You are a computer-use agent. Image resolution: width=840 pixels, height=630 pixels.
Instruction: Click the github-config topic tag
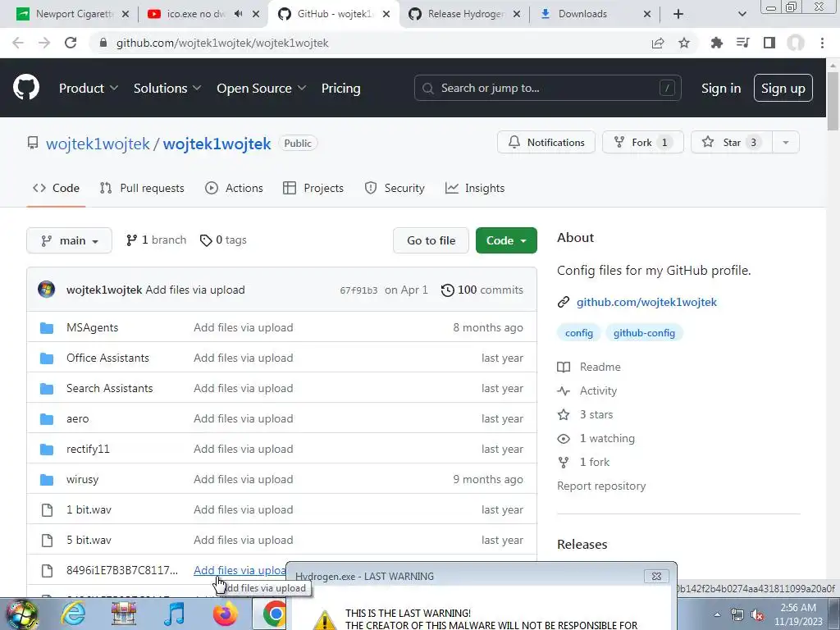point(644,333)
